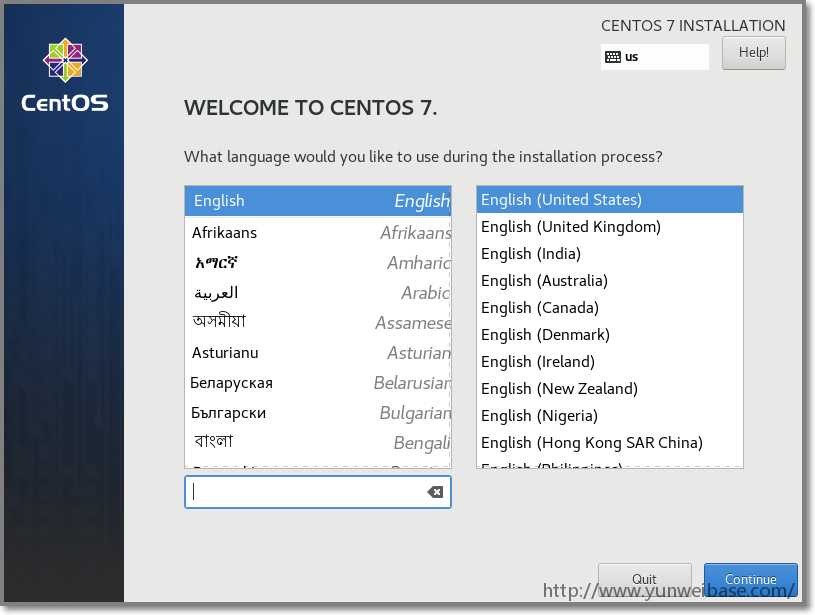Select the Bengali language row
815x615 pixels.
coord(318,442)
